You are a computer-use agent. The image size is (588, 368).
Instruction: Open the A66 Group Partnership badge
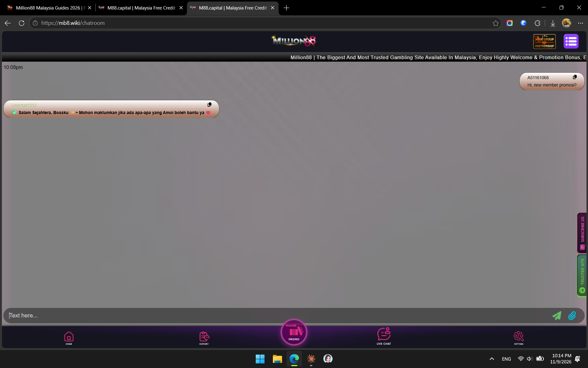tap(545, 41)
